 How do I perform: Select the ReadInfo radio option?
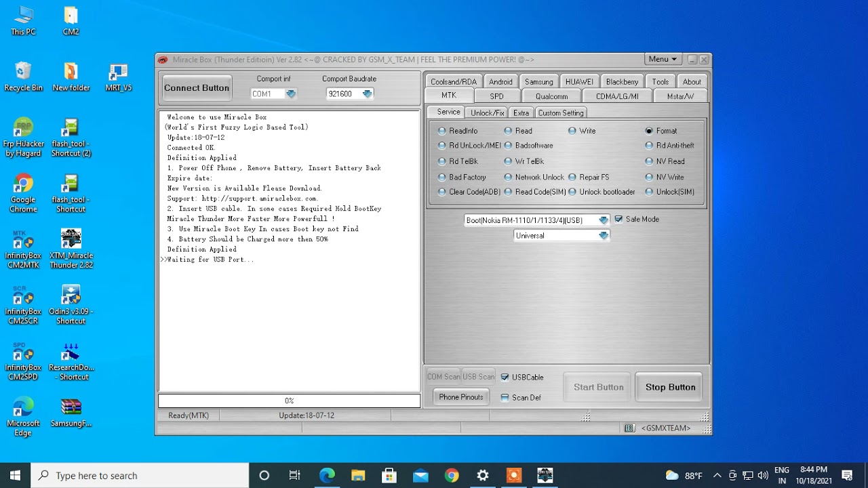(x=458, y=131)
